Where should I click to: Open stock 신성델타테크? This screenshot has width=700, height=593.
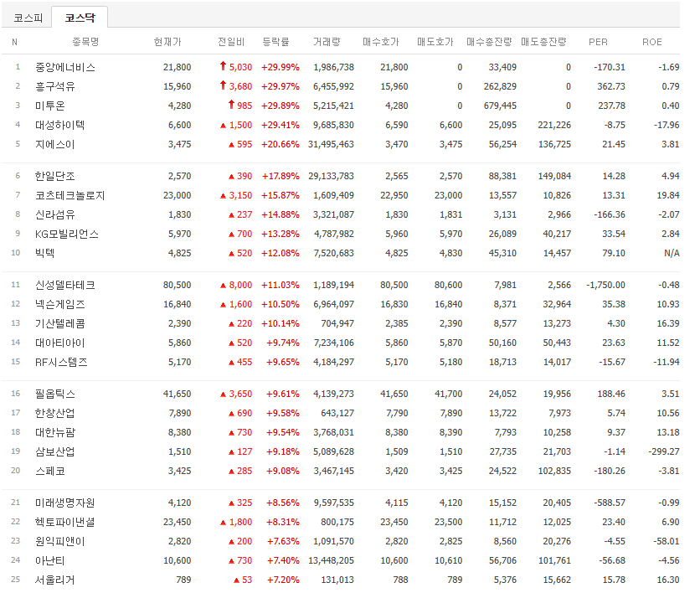coord(65,286)
